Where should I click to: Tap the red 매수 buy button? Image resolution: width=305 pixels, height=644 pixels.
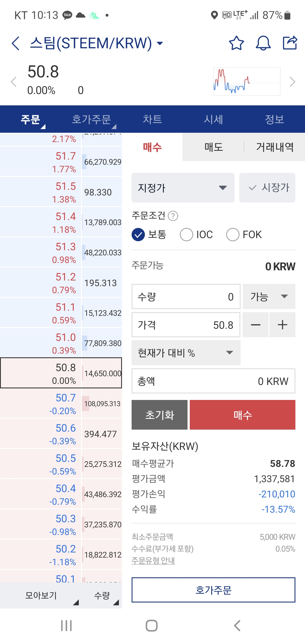tap(243, 415)
